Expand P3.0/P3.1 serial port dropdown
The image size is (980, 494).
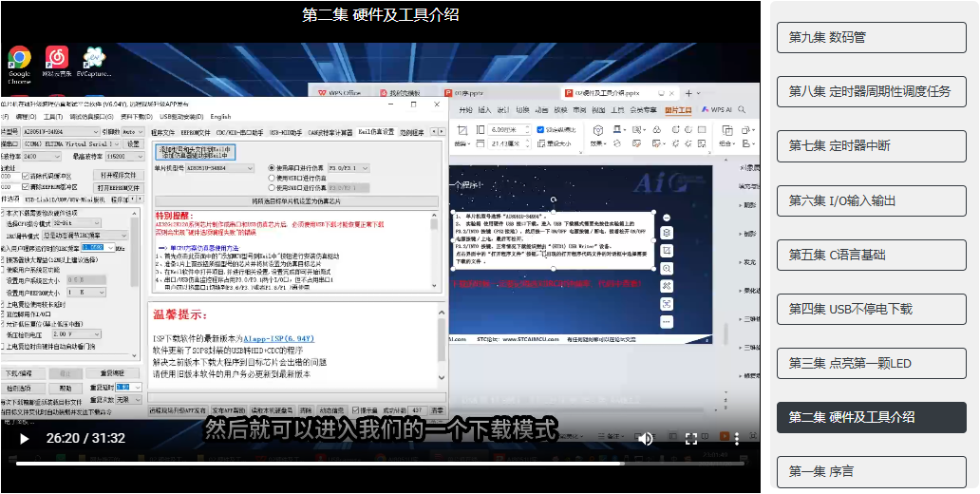click(x=349, y=168)
